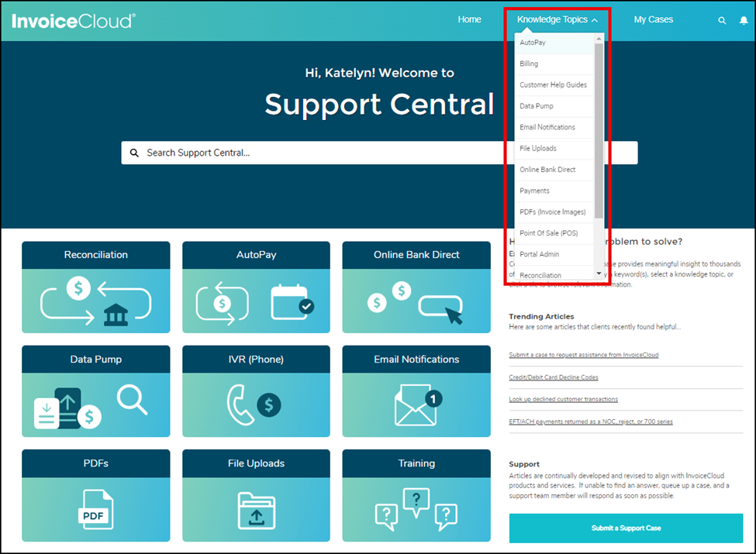The width and height of the screenshot is (756, 554).
Task: Open the notifications bell icon
Action: pyautogui.click(x=744, y=20)
